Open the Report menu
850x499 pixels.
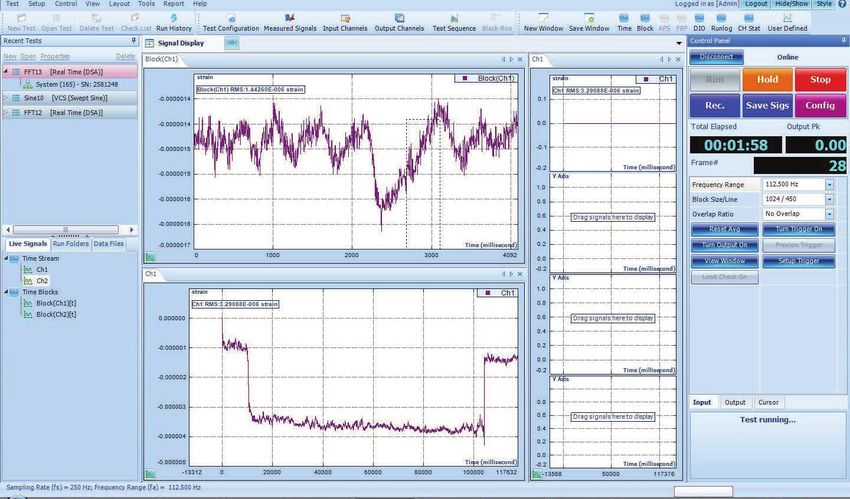click(173, 4)
